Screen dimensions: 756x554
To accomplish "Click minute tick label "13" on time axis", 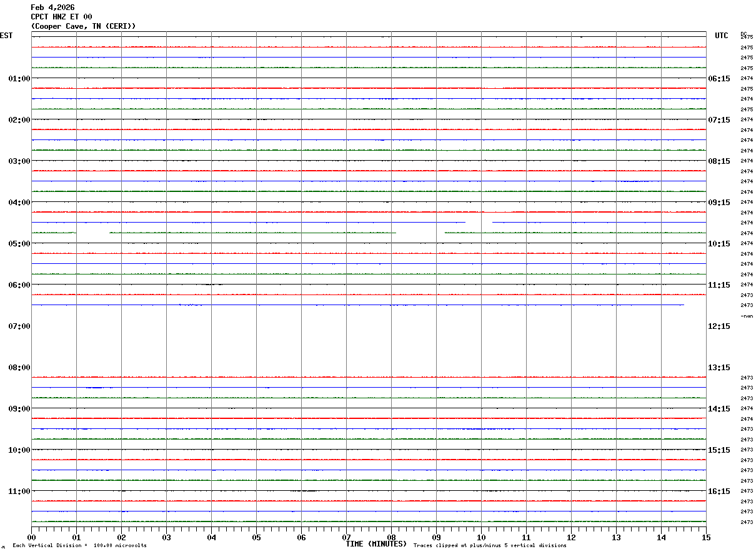I will pos(616,538).
